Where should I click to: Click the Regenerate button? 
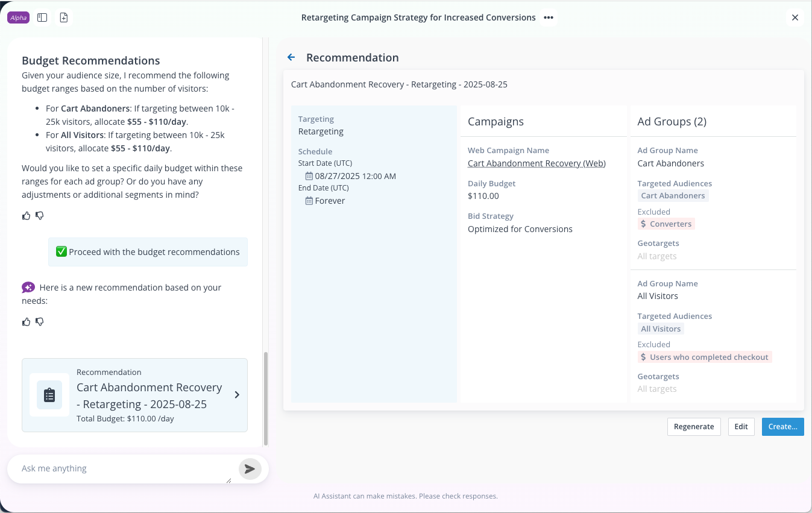coord(693,426)
